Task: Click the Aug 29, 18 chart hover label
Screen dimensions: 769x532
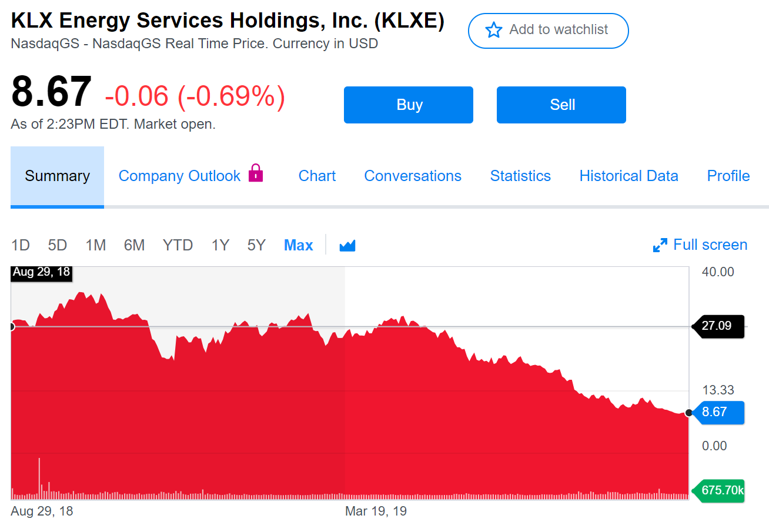Action: click(41, 272)
